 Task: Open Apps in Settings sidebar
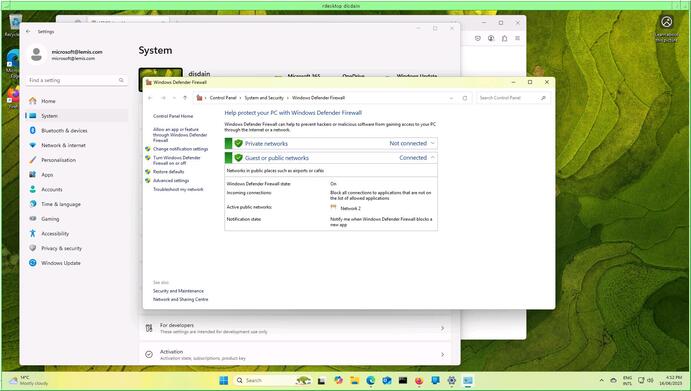tap(76, 175)
